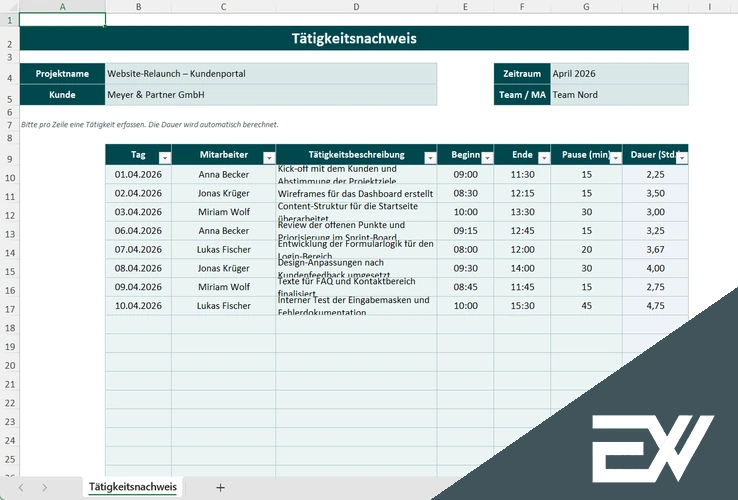
Task: Click the Tätigkeitsnachweis title cell
Action: click(354, 38)
